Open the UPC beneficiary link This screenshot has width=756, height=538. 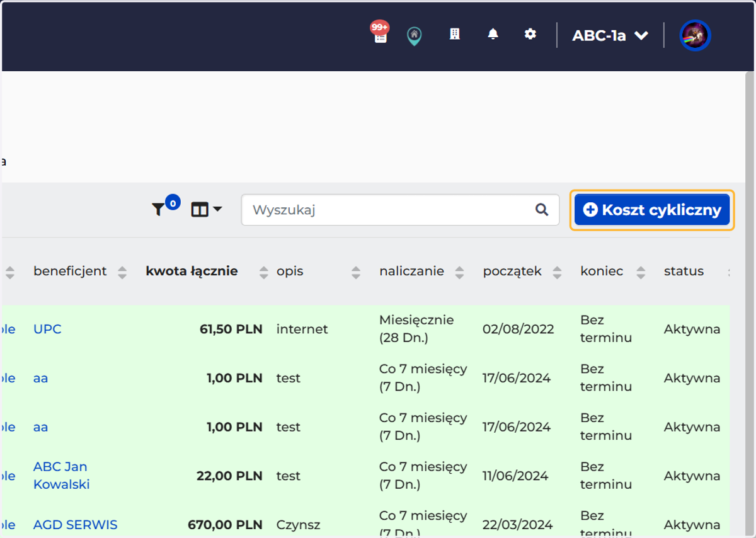(x=47, y=329)
